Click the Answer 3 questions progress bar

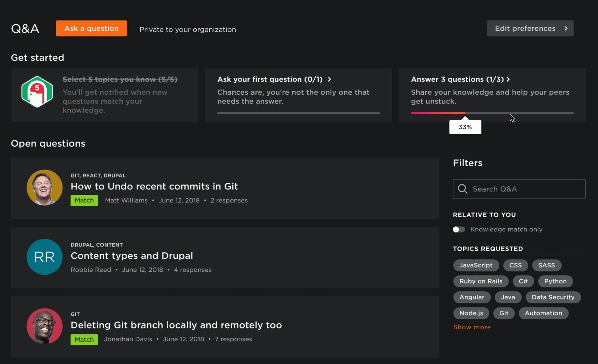pyautogui.click(x=492, y=113)
